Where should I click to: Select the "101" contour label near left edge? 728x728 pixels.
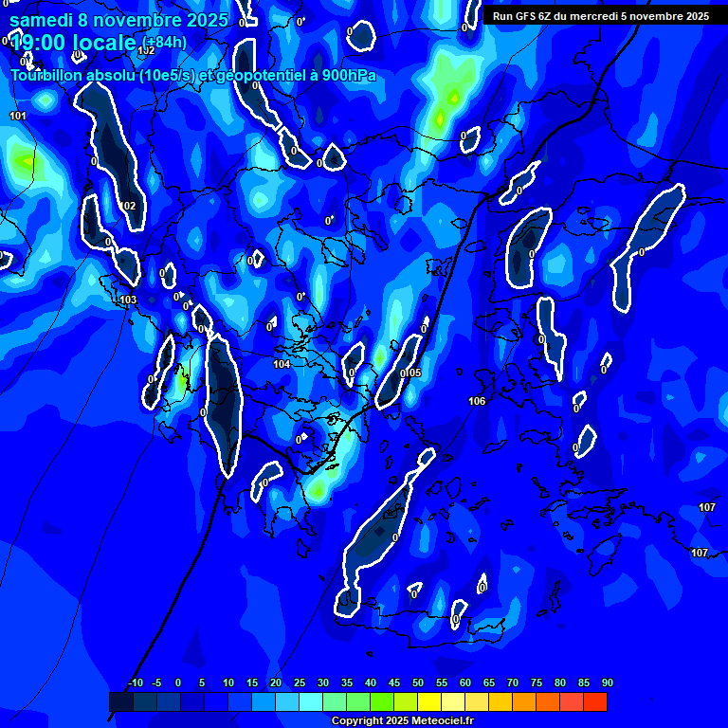tap(18, 117)
